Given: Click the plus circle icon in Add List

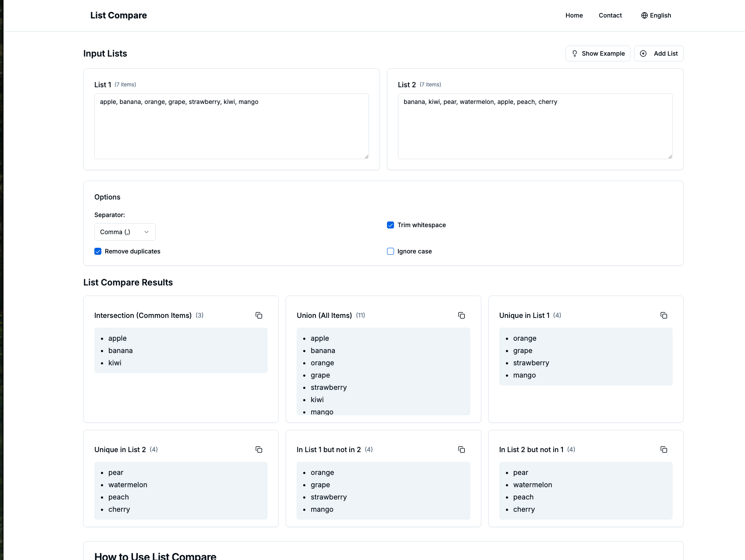Looking at the screenshot, I should click(643, 54).
